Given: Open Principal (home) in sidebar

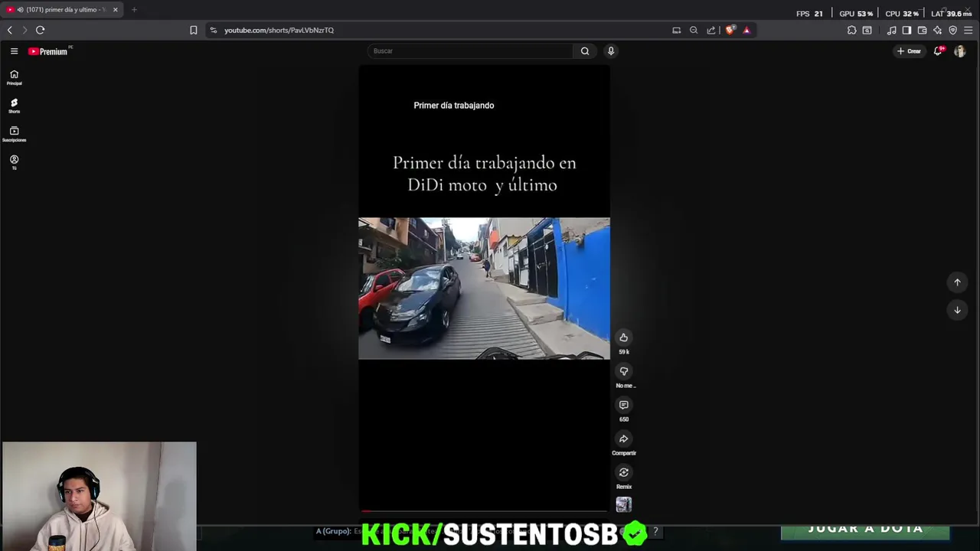Looking at the screenshot, I should click(14, 77).
